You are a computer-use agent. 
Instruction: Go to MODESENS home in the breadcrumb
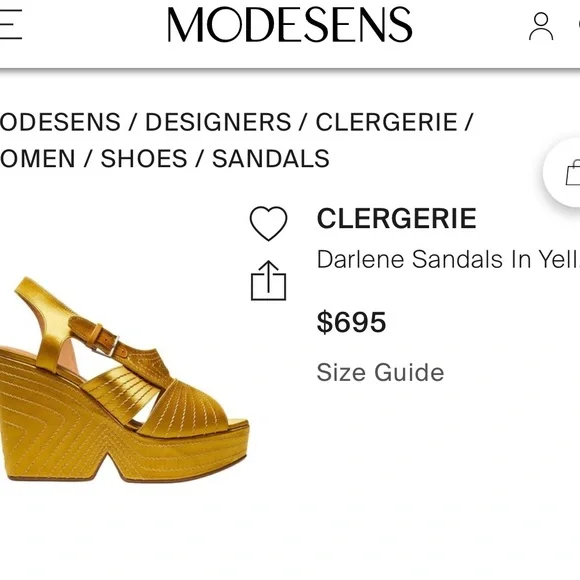[x=60, y=122]
